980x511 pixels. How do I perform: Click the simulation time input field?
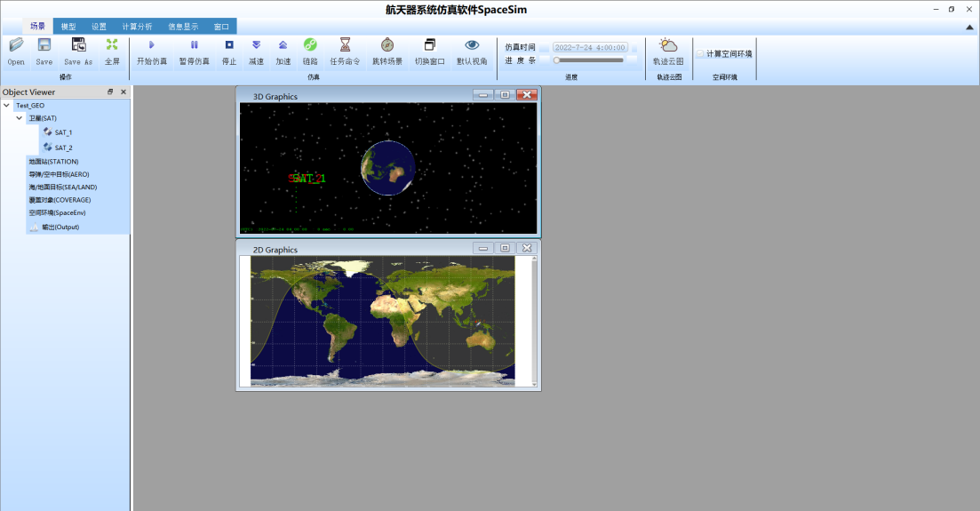[x=590, y=47]
